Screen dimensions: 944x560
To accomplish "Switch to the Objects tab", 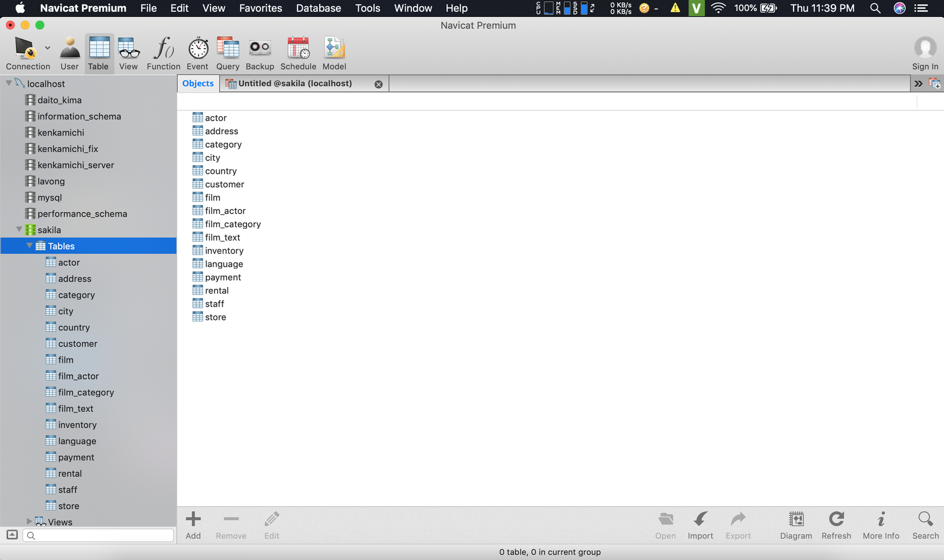I will click(198, 84).
